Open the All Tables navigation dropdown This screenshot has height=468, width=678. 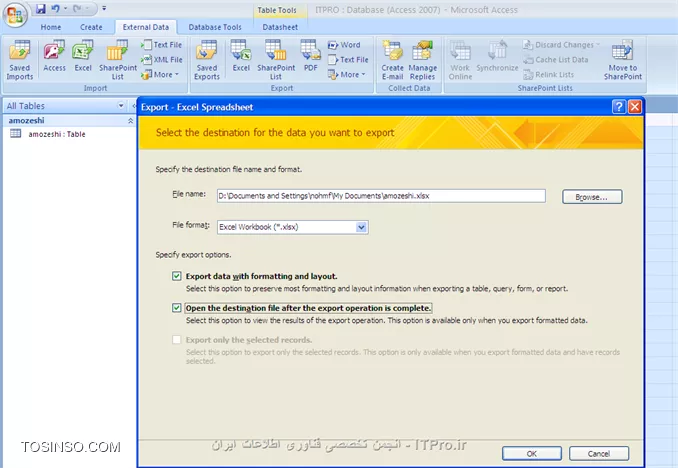coord(121,106)
